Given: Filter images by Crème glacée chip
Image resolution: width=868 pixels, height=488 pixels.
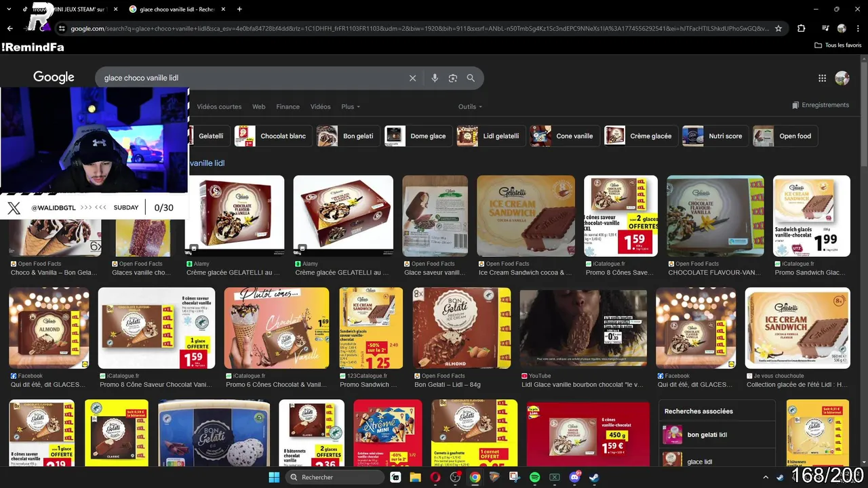Looking at the screenshot, I should 641,136.
